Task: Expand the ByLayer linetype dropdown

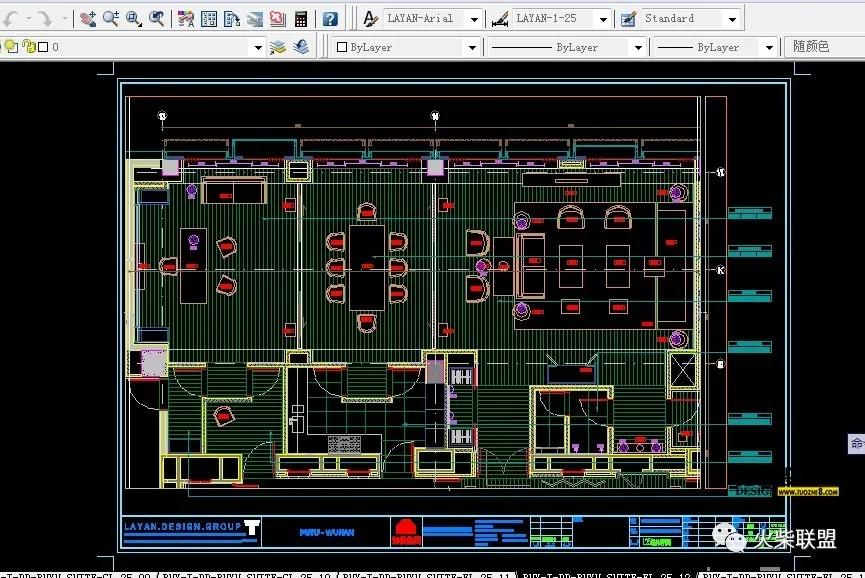Action: [636, 47]
